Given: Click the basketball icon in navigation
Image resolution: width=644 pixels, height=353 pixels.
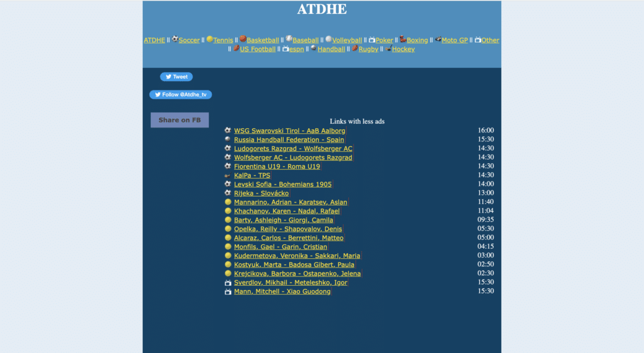Looking at the screenshot, I should pos(243,38).
